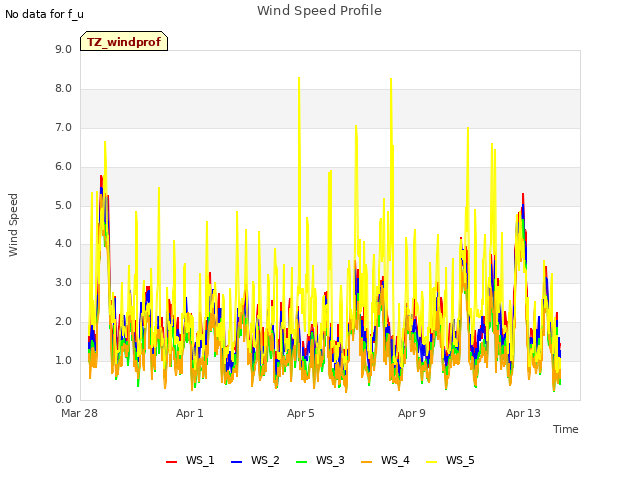Image resolution: width=640 pixels, height=480 pixels.
Task: Click the 3.0 y-axis tick label
Action: (x=64, y=282)
